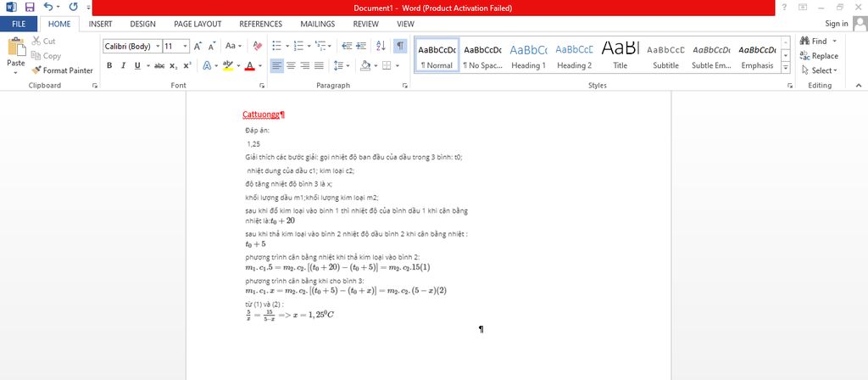This screenshot has width=868, height=380.
Task: Expand the Styles gallery
Action: pyautogui.click(x=786, y=68)
